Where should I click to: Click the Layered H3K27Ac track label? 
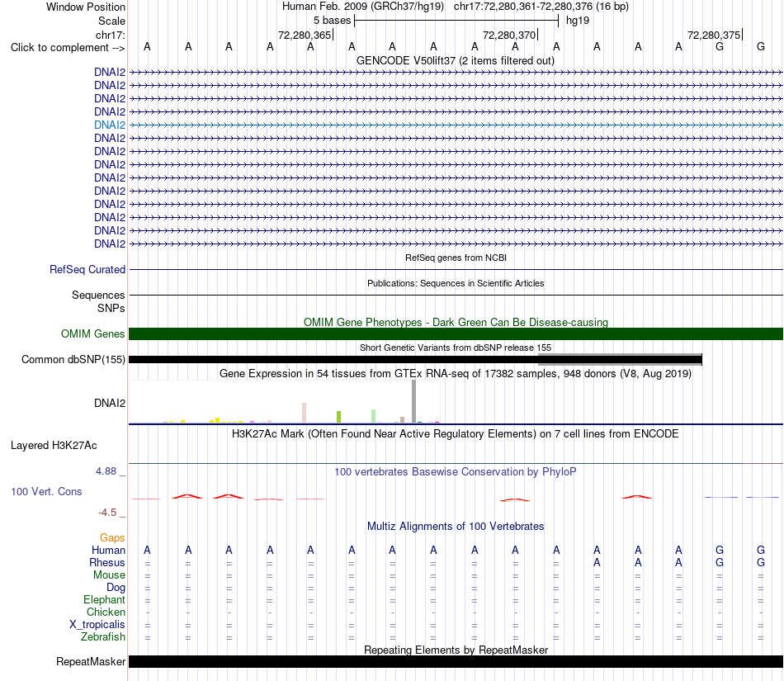pos(54,446)
